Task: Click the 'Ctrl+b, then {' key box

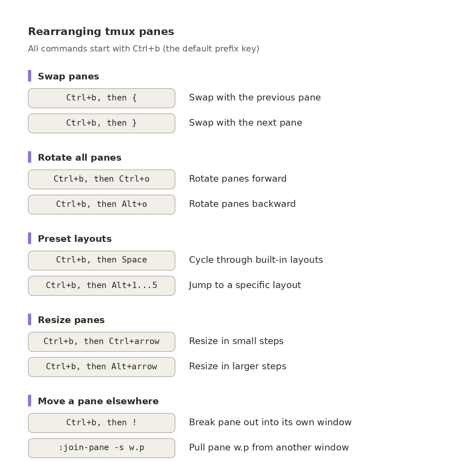Action: click(101, 98)
